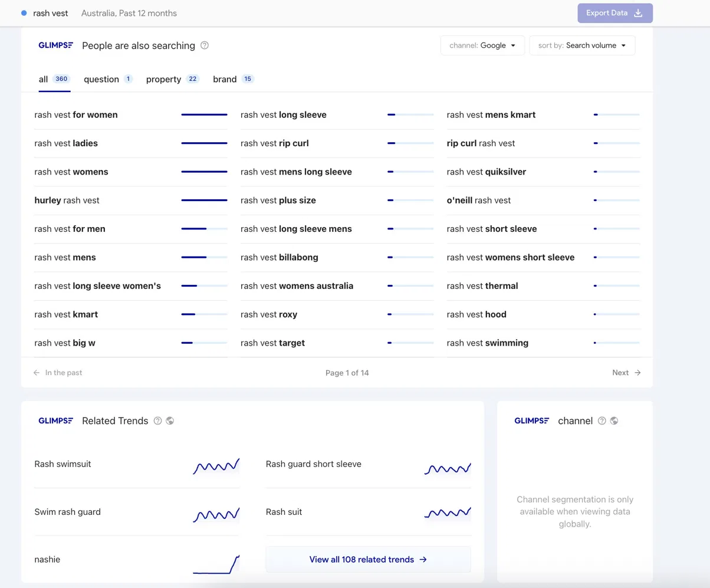Switch to the question tab

(x=108, y=79)
